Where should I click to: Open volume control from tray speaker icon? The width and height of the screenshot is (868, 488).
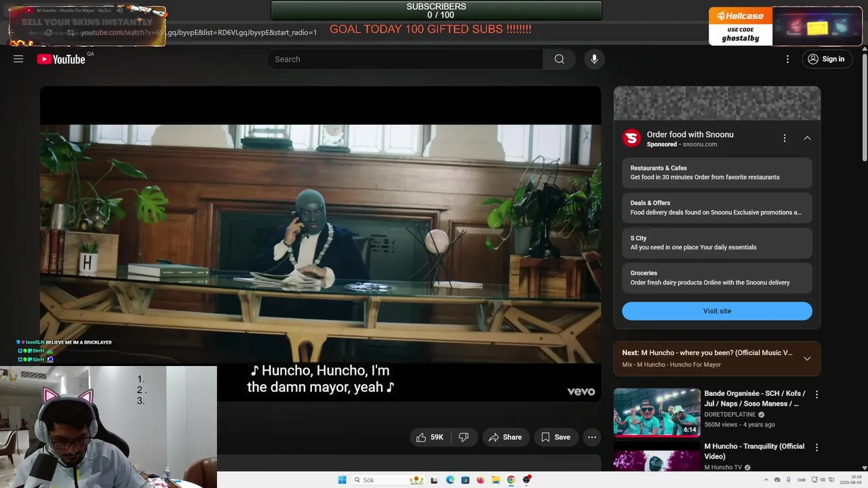point(822,480)
